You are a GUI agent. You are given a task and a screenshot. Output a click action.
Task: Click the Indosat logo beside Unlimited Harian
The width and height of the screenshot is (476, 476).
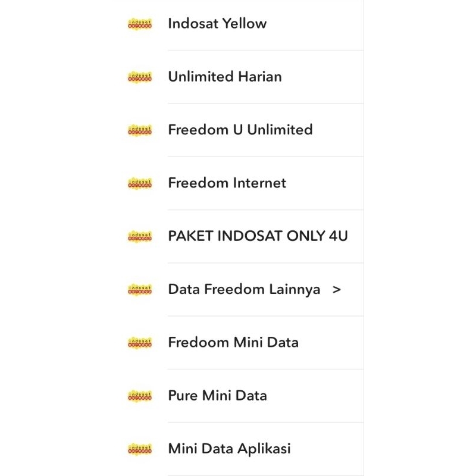[x=139, y=77]
